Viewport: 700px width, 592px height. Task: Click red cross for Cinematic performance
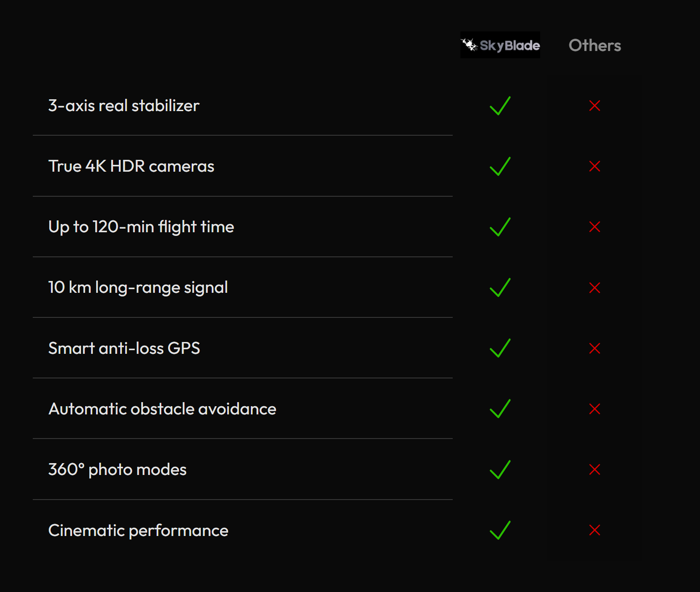coord(595,530)
